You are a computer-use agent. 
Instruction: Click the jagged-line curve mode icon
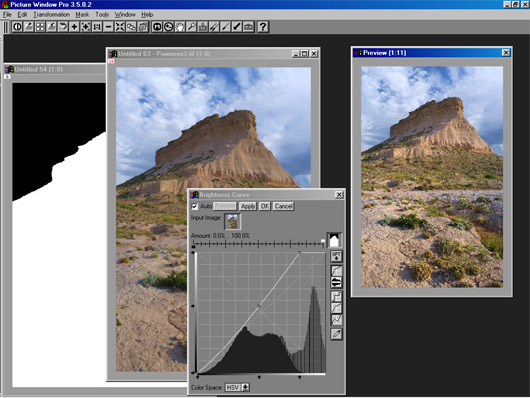pyautogui.click(x=336, y=320)
